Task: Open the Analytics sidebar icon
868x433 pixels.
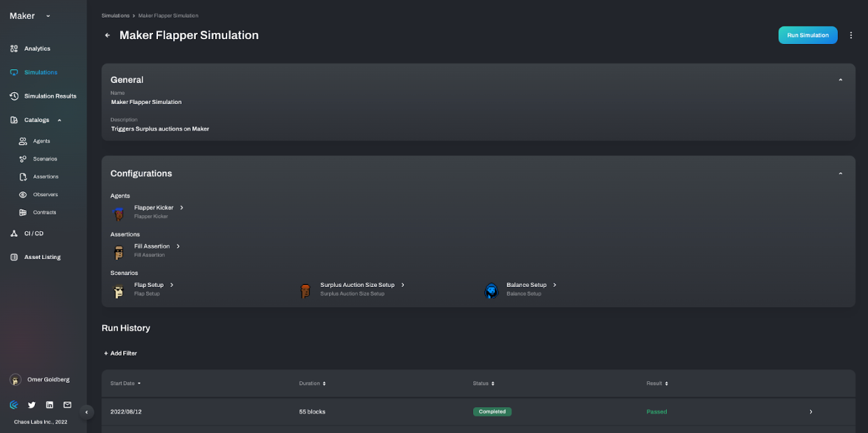Action: (x=14, y=49)
